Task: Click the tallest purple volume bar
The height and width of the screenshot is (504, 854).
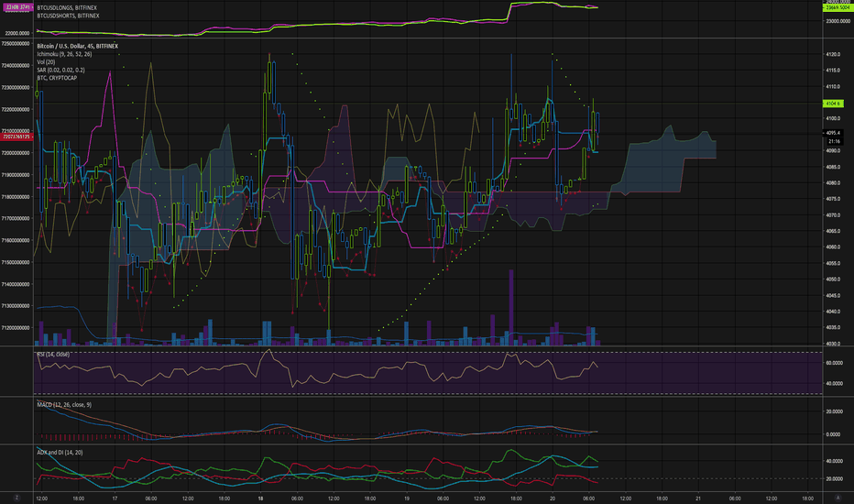Action: (x=511, y=307)
